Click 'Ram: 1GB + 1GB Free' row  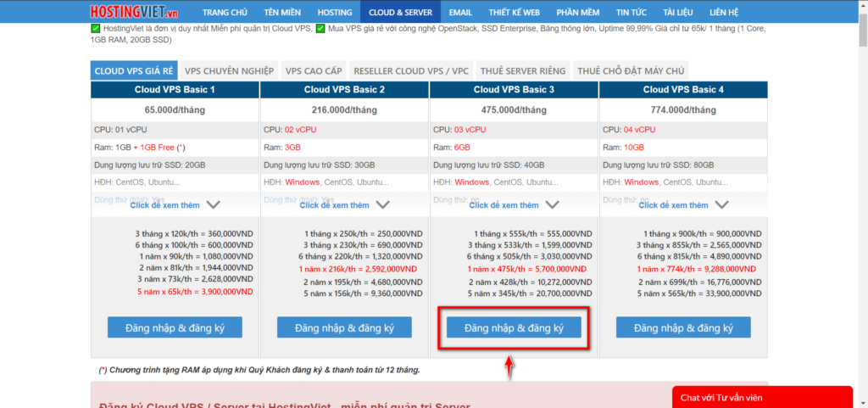(175, 148)
